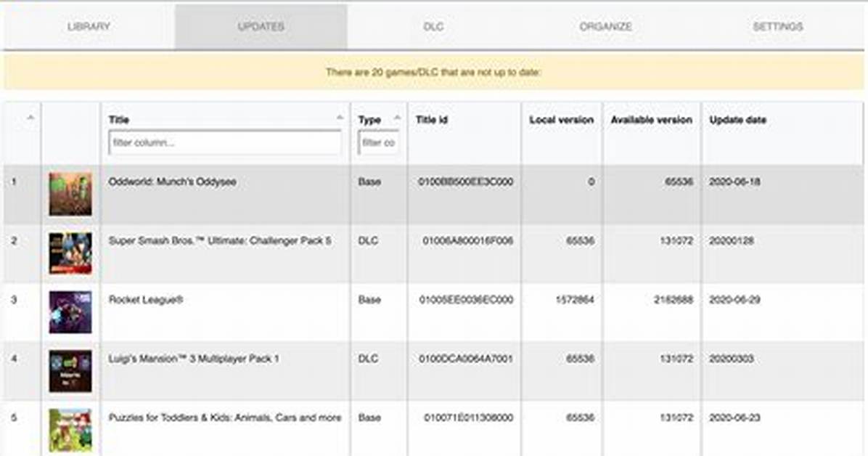Select the Luigi's Mansion 3 Multiplayer Pack thumbnail
The image size is (868, 456).
(x=70, y=371)
